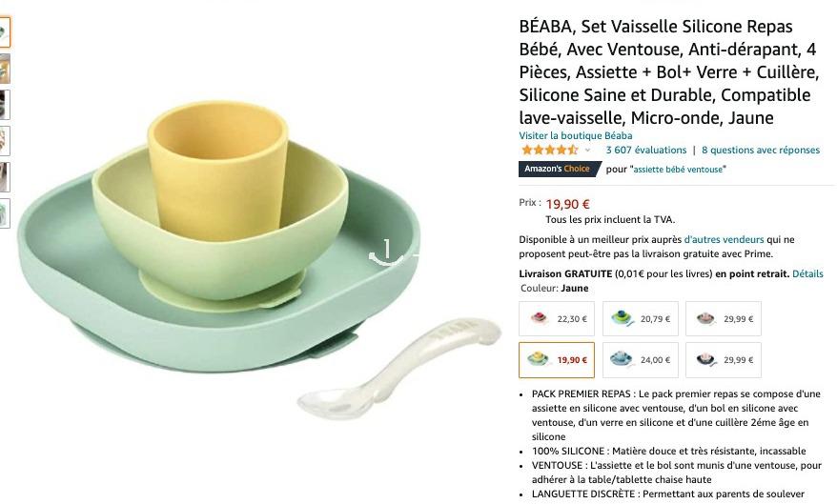Select the last product thumbnail

(4, 213)
